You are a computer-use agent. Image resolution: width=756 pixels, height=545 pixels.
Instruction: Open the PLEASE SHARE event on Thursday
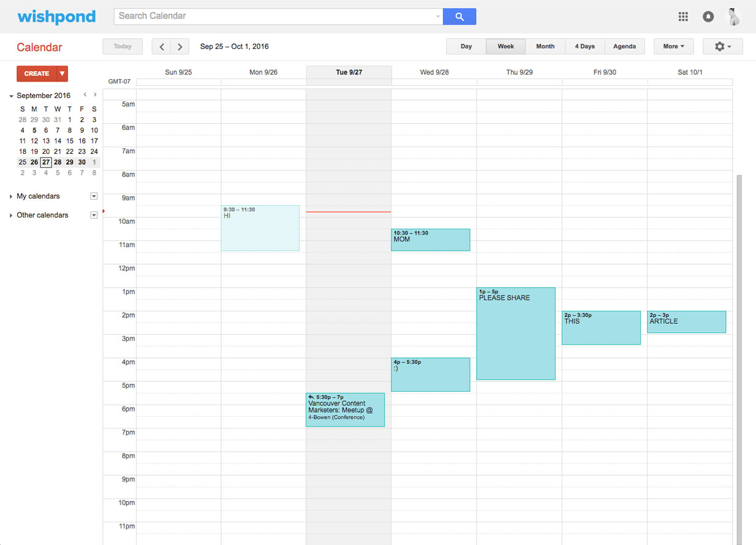coord(516,333)
